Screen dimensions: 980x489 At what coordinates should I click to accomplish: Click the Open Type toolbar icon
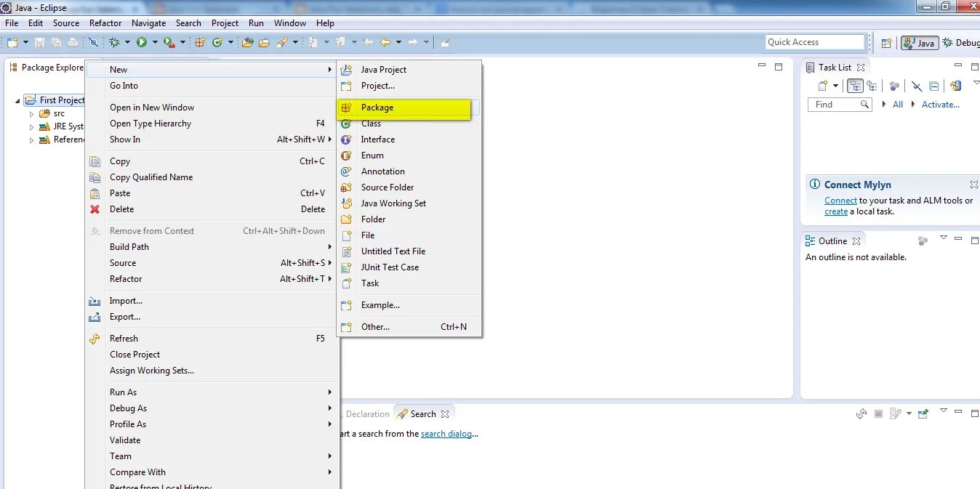247,42
